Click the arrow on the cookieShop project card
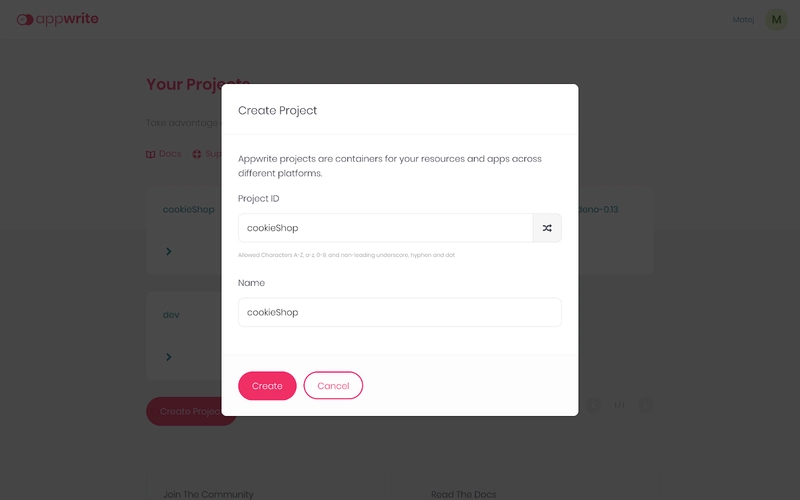The width and height of the screenshot is (800, 500). point(169,251)
